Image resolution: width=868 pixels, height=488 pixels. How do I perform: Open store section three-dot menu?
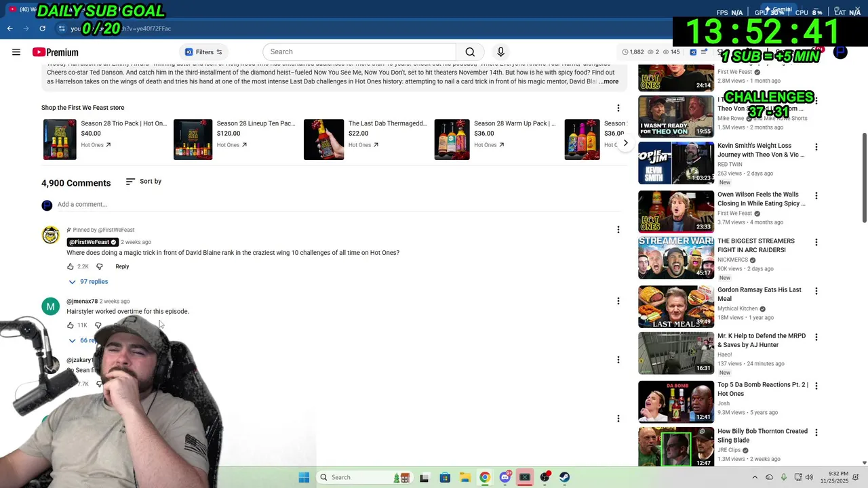click(x=618, y=108)
